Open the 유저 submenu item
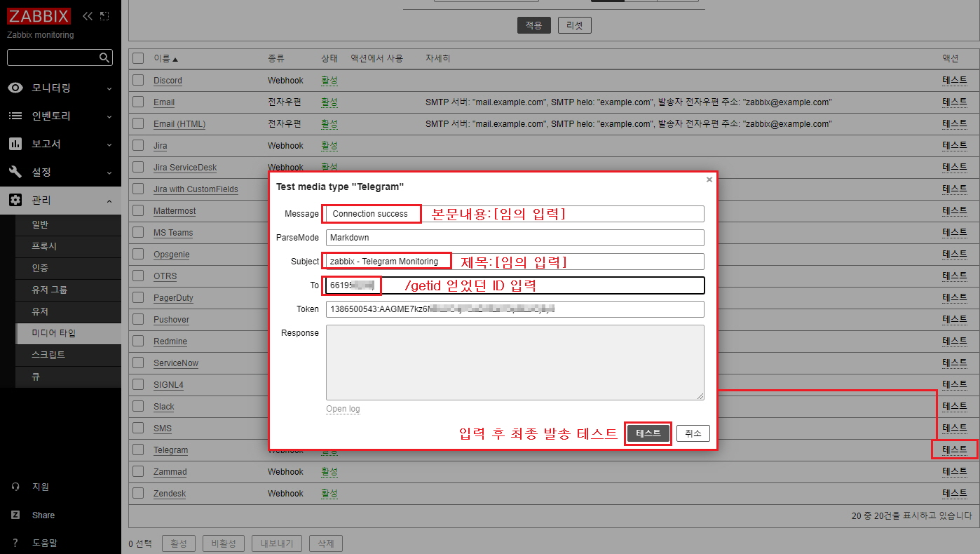The image size is (980, 554). pyautogui.click(x=68, y=311)
